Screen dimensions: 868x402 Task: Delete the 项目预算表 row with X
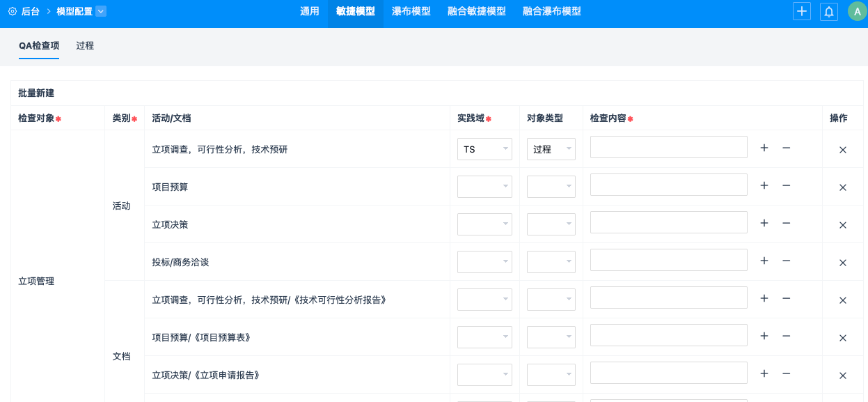843,338
